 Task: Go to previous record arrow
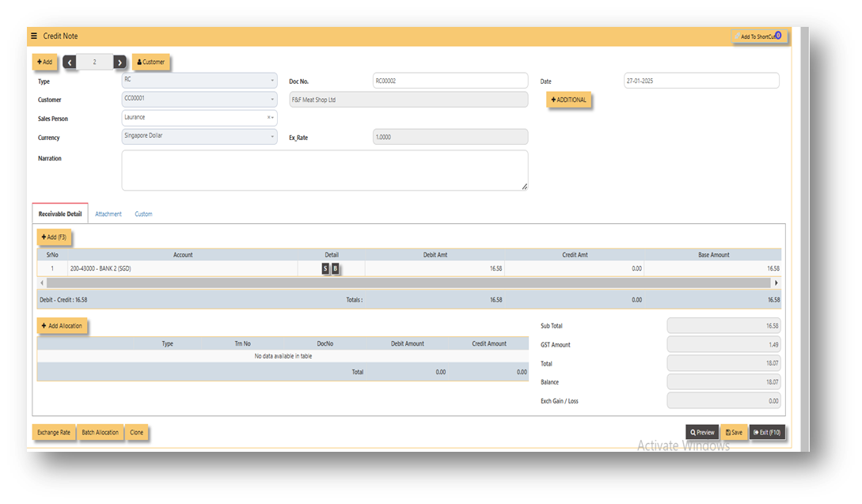(x=70, y=62)
